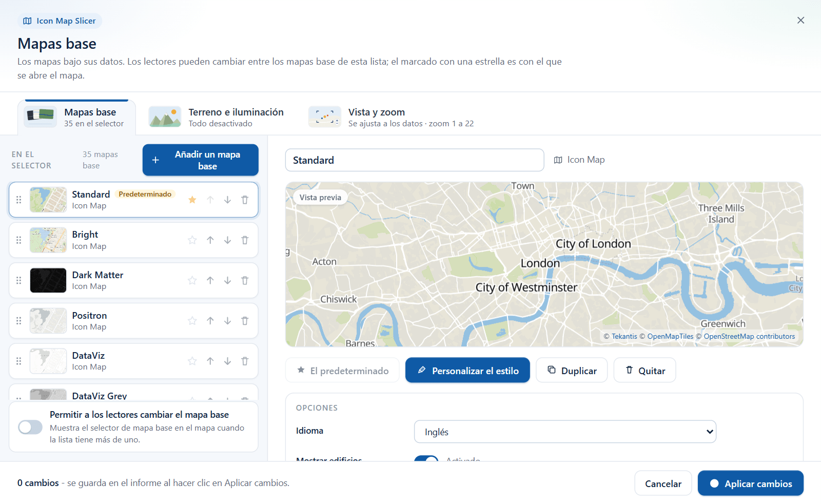Set Positron as the default using its star

pos(192,321)
